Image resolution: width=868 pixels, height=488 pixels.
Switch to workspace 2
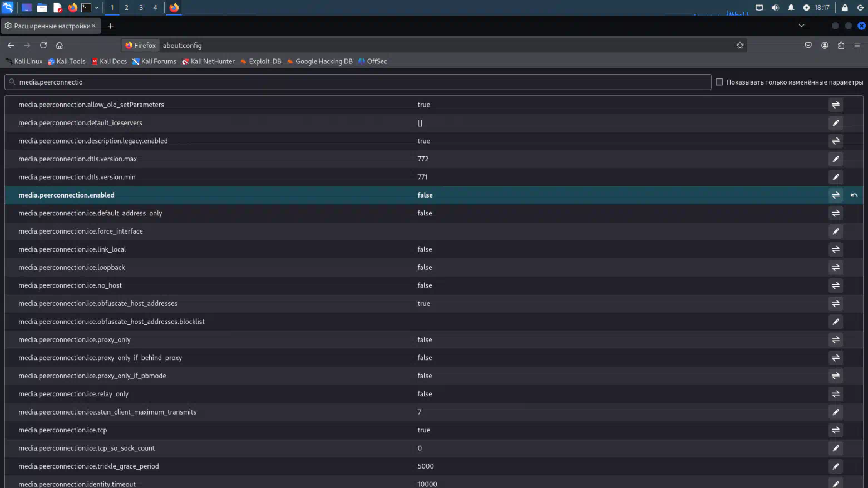click(x=126, y=8)
